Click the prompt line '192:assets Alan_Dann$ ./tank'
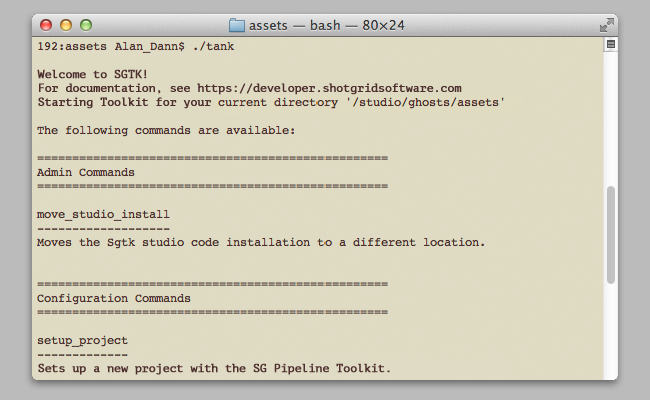Screen dimensions: 650x400 [136, 46]
